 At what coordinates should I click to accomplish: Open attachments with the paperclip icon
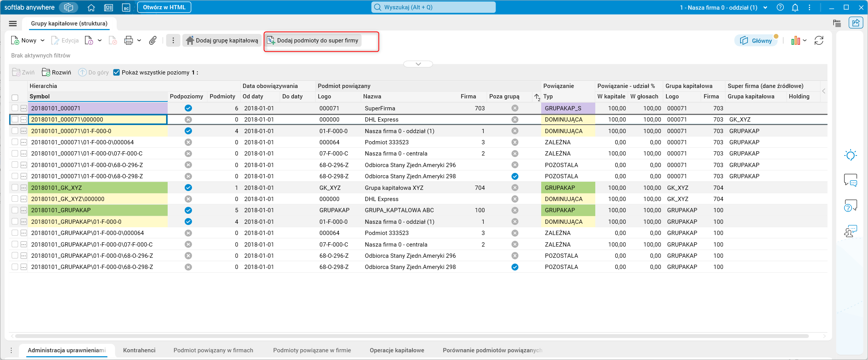(153, 41)
